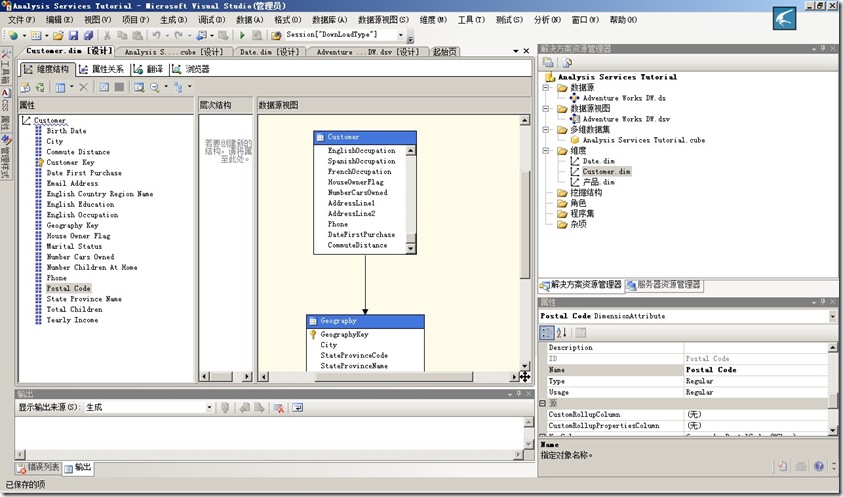The width and height of the screenshot is (843, 497).
Task: Switch to the 属性关系 tab
Action: point(102,69)
